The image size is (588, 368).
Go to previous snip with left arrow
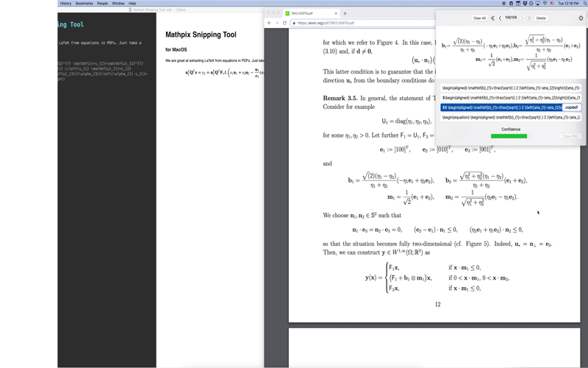(x=500, y=18)
